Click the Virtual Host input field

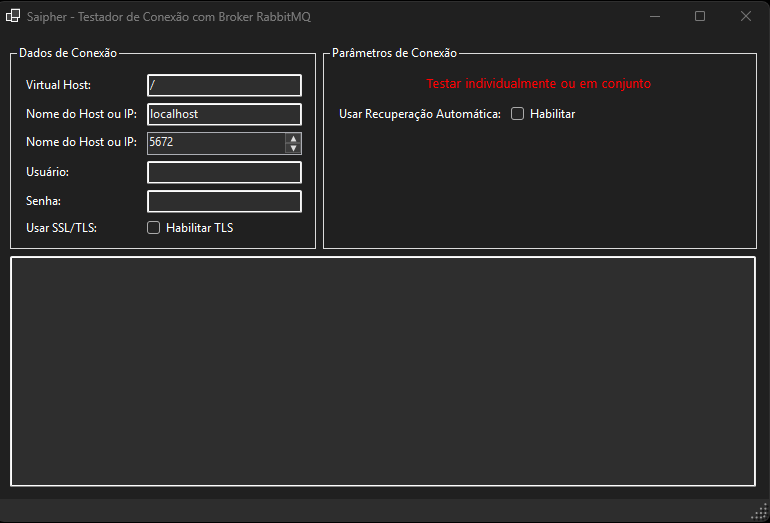coord(224,85)
